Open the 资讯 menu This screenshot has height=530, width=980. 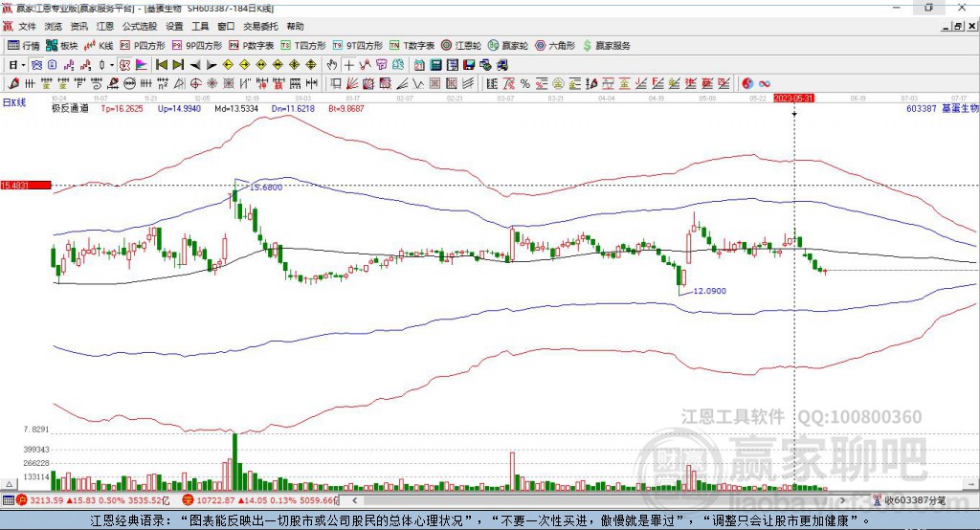tap(78, 26)
